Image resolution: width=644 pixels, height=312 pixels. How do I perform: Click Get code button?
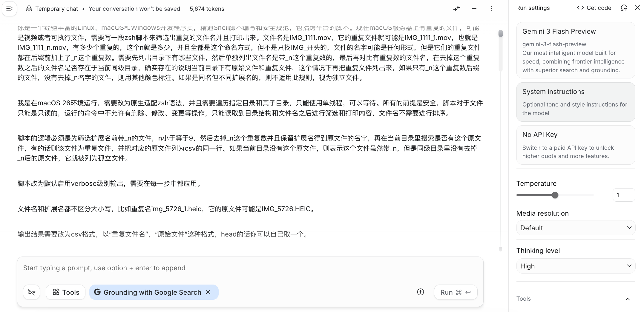click(x=594, y=8)
